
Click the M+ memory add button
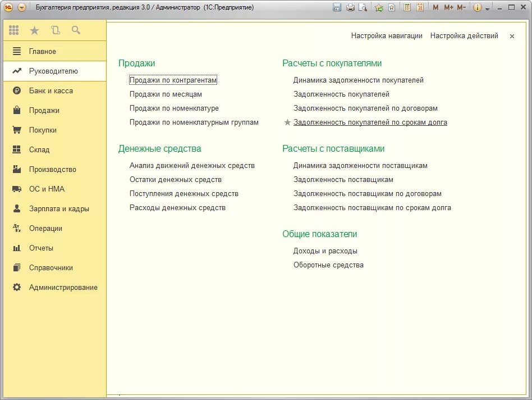pyautogui.click(x=448, y=7)
